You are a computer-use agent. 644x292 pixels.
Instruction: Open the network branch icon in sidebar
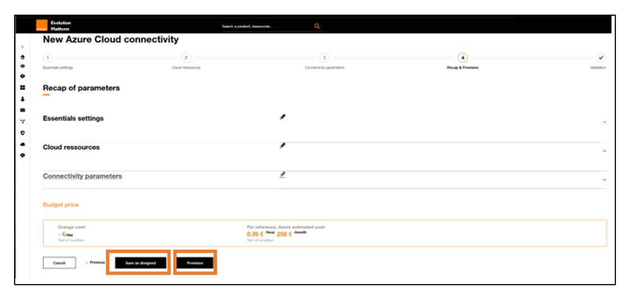[x=22, y=122]
